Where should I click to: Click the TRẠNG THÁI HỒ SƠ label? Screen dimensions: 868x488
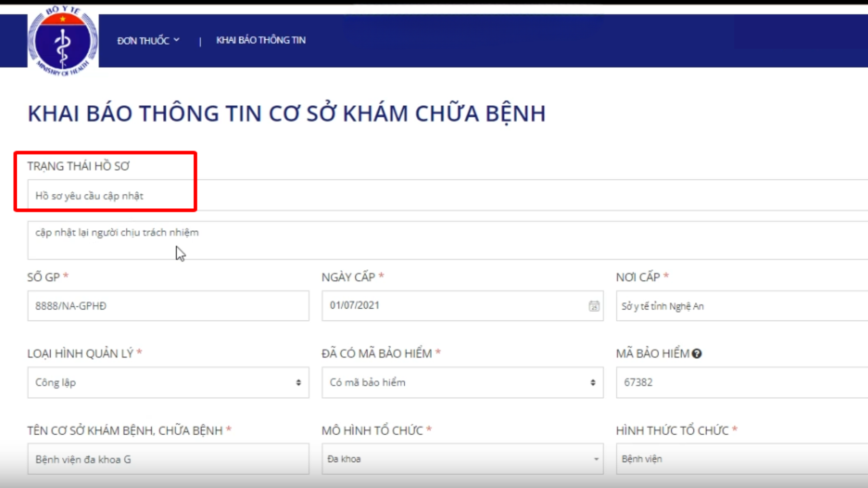(x=78, y=166)
